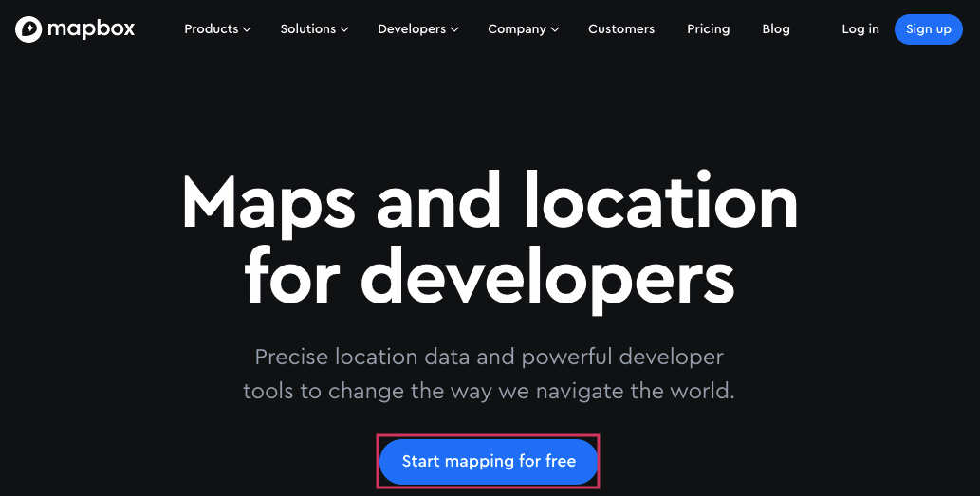This screenshot has width=980, height=496.
Task: Expand the chevron beside Products
Action: [247, 30]
